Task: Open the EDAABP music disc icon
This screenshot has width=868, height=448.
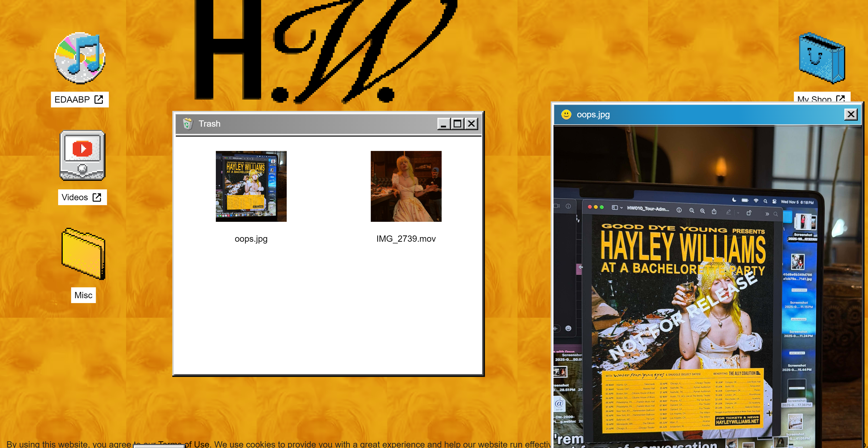Action: [x=80, y=58]
